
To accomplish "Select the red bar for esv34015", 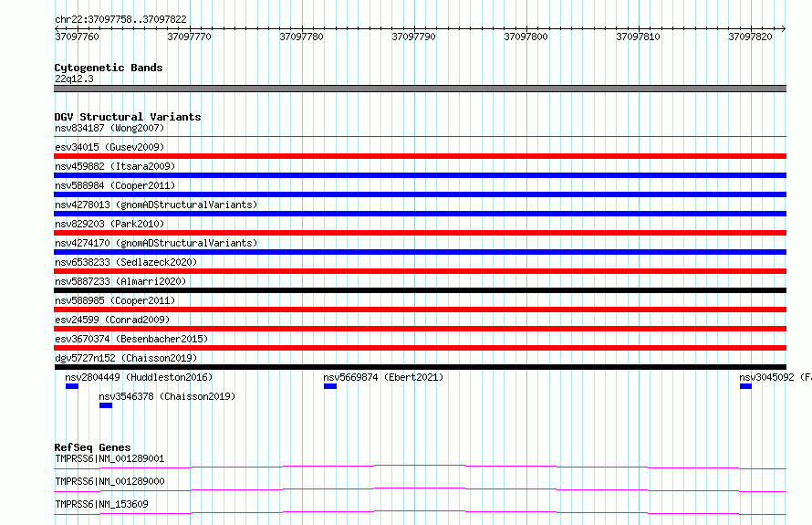I will (420, 156).
